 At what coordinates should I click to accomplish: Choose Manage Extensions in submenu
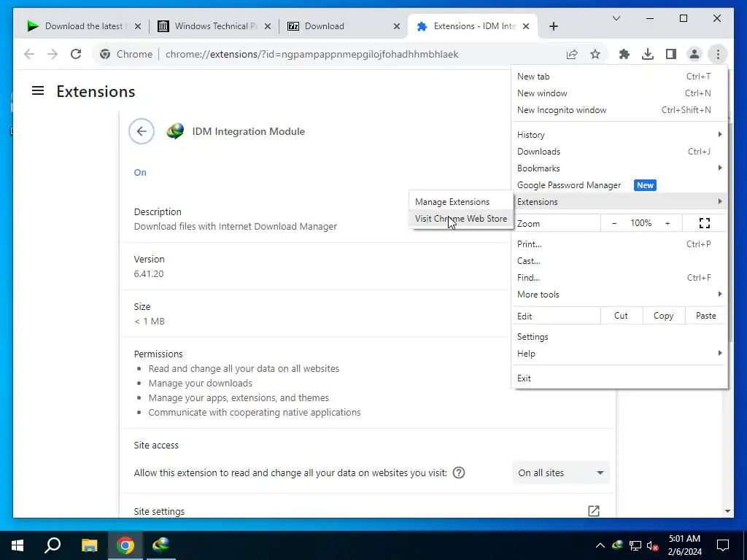pyautogui.click(x=461, y=202)
